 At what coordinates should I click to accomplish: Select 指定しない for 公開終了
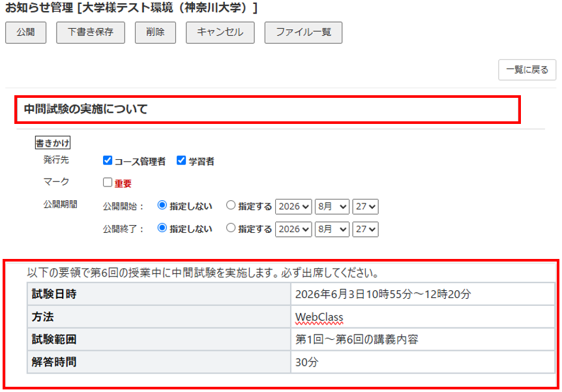pos(162,228)
